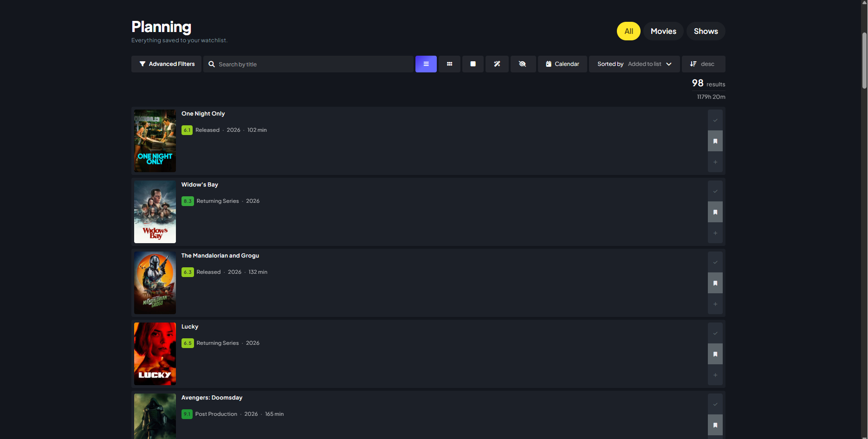The image size is (868, 439).
Task: Open Widow's Bay poster
Action: (155, 212)
